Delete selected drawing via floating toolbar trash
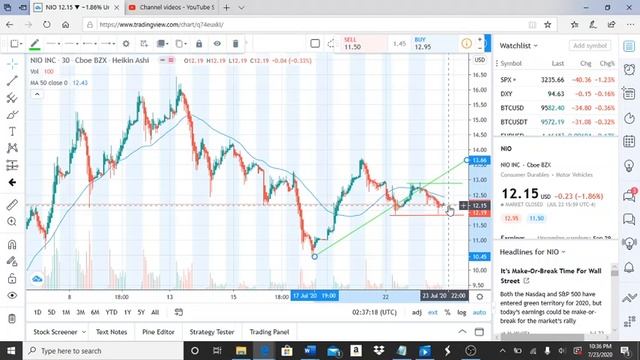 click(236, 44)
